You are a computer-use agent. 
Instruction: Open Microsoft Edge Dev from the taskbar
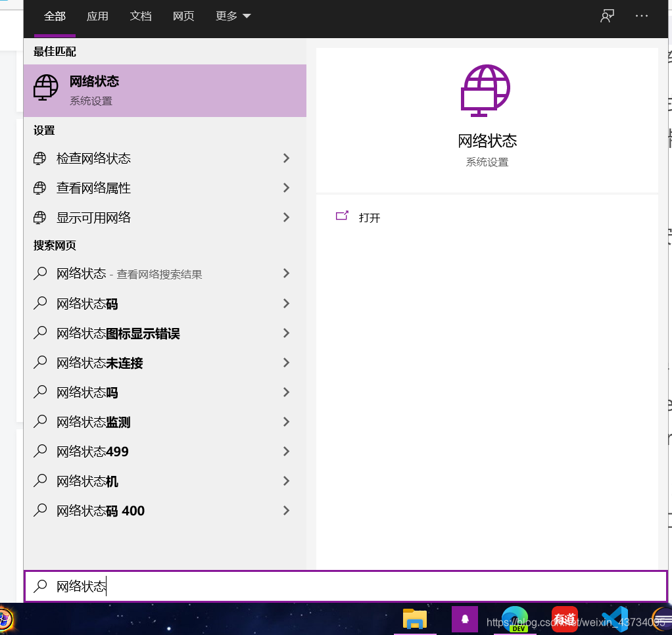pos(515,619)
